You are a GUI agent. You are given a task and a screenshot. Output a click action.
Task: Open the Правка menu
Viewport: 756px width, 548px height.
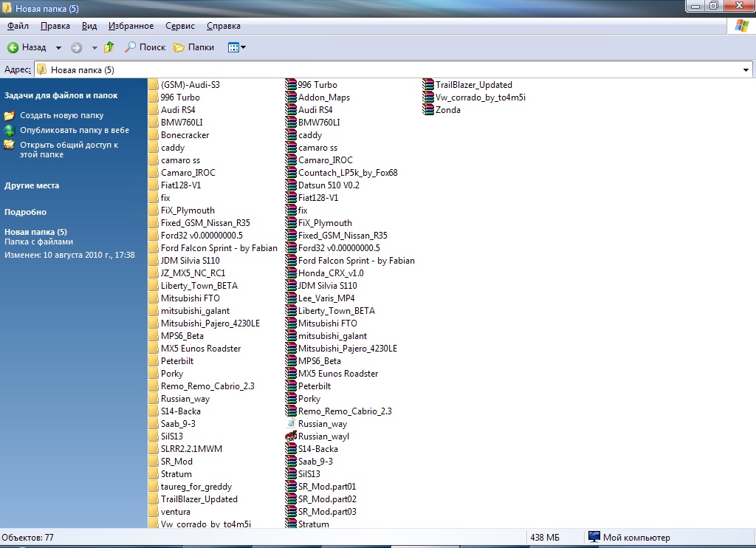(x=55, y=26)
